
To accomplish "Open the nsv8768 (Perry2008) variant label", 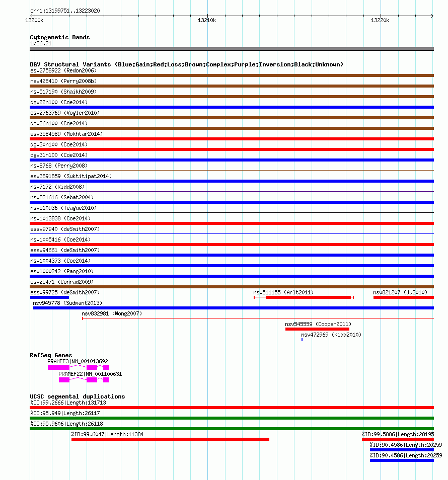I will pyautogui.click(x=59, y=166).
